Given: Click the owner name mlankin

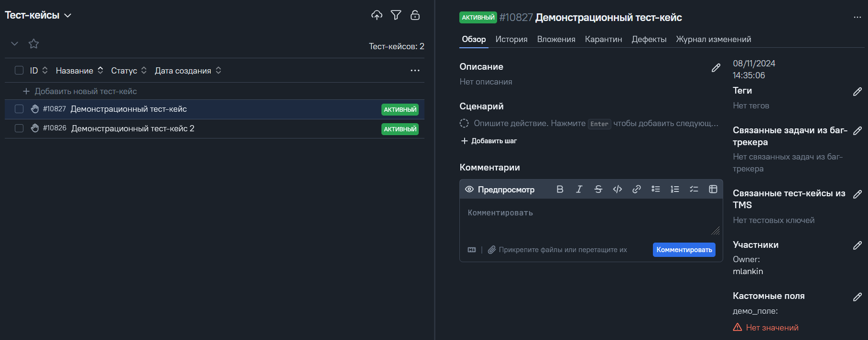Looking at the screenshot, I should click(748, 271).
